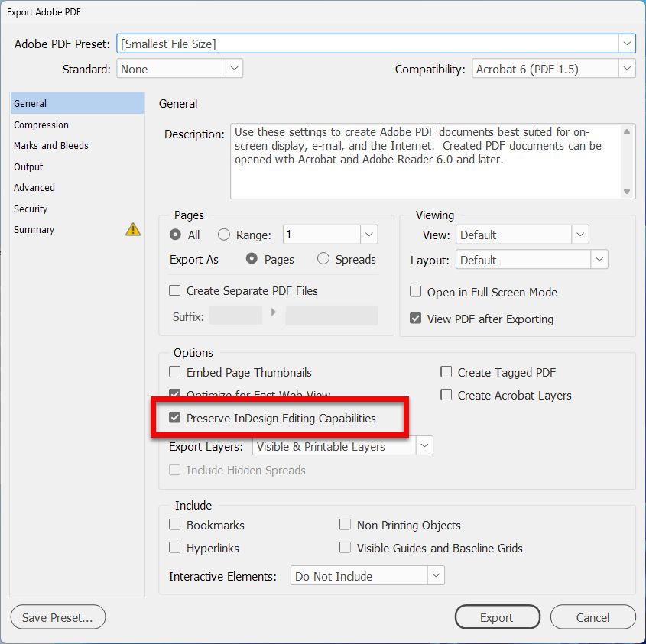646x644 pixels.
Task: Uncheck View PDF after Exporting
Action: [415, 319]
